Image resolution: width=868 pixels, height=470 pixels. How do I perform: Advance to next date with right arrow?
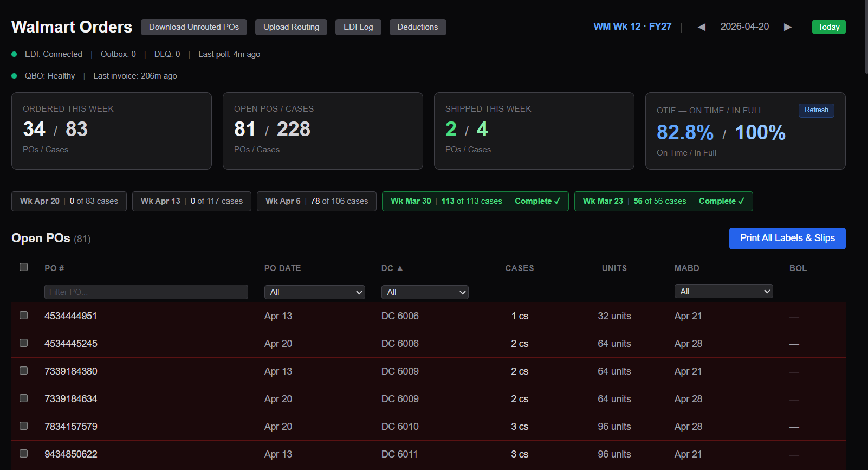tap(787, 27)
